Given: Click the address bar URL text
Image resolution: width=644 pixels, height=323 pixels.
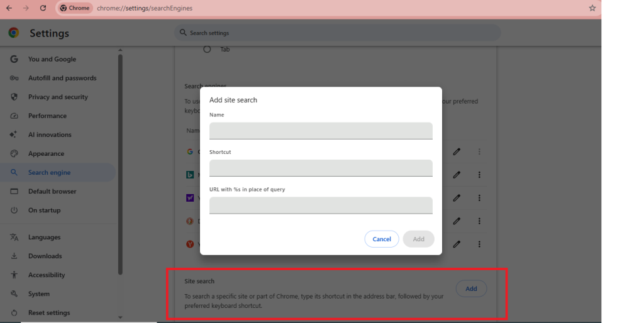Looking at the screenshot, I should tap(145, 8).
